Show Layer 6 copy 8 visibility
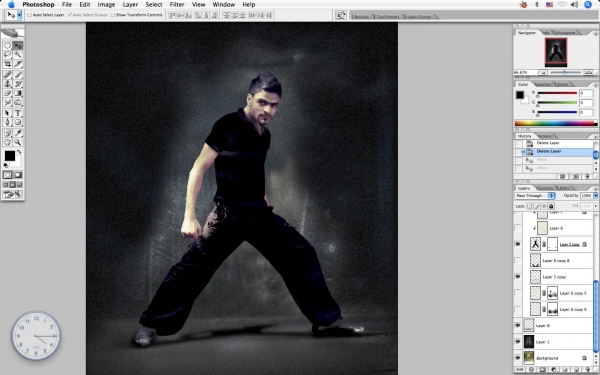 click(518, 260)
